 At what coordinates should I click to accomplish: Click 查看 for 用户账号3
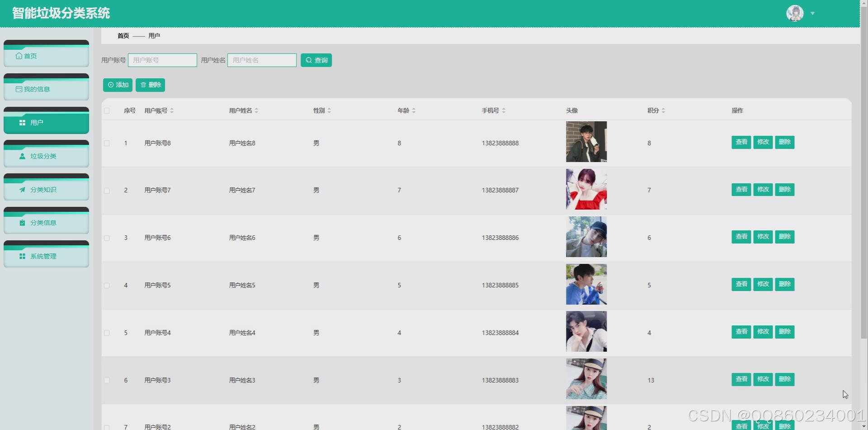(741, 379)
